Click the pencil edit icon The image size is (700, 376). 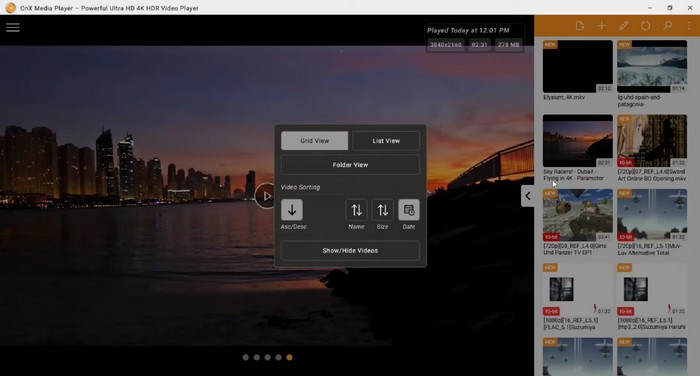[x=624, y=26]
